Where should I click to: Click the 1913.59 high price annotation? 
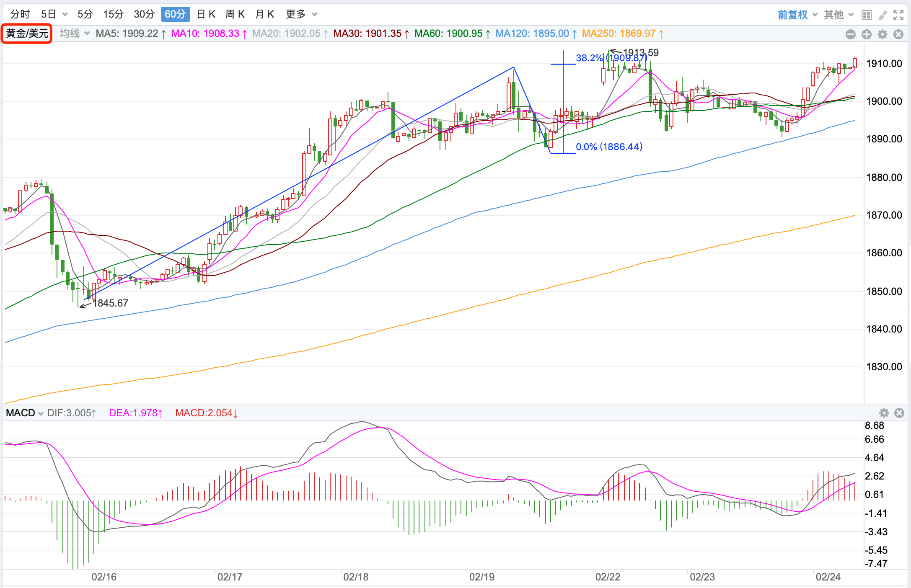[x=641, y=53]
